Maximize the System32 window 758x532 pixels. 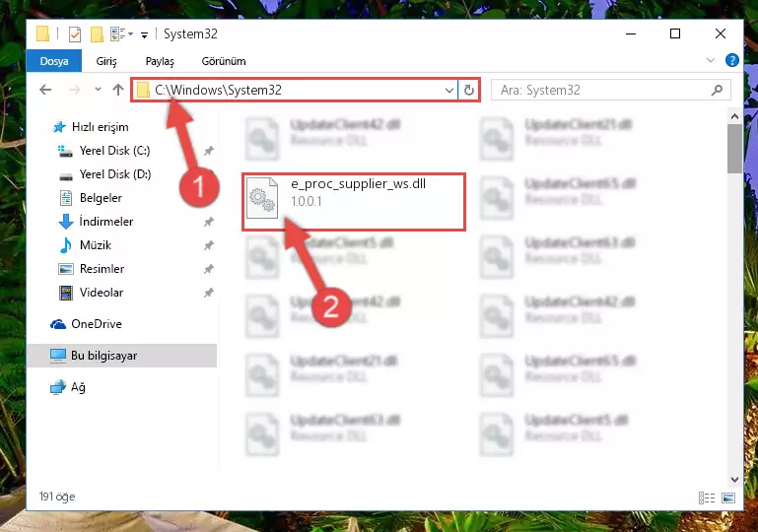675,33
